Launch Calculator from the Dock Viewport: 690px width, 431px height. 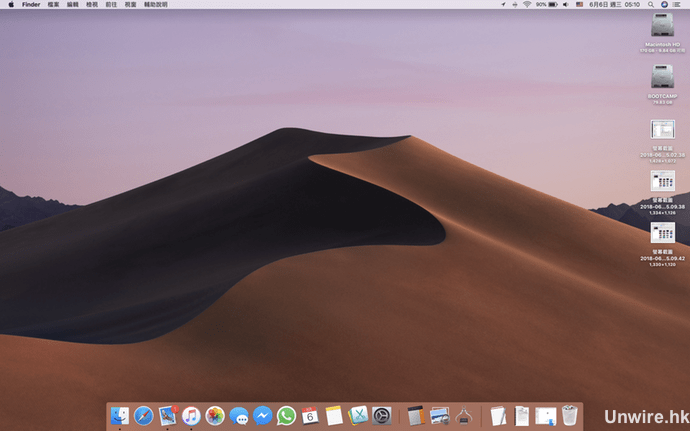coord(416,416)
